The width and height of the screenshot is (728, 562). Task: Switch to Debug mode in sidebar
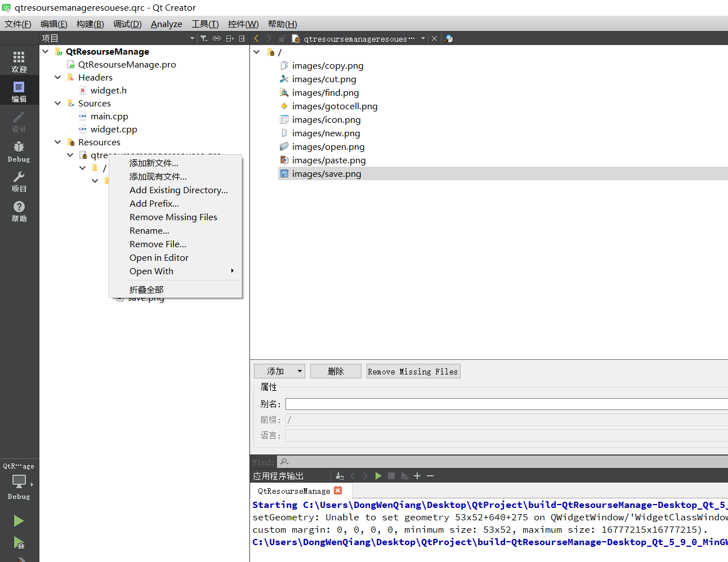point(19,151)
